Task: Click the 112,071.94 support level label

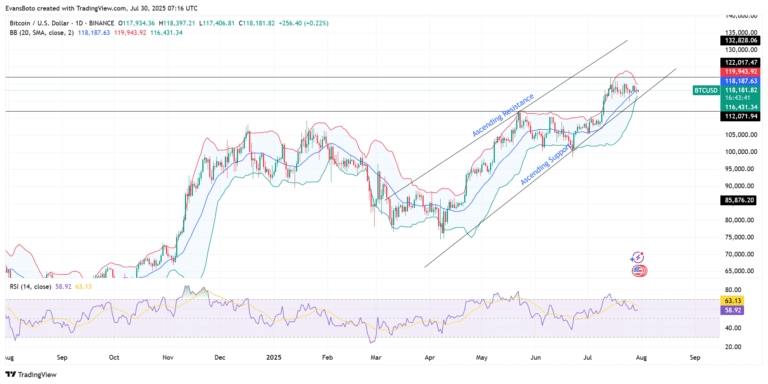Action: tap(741, 117)
